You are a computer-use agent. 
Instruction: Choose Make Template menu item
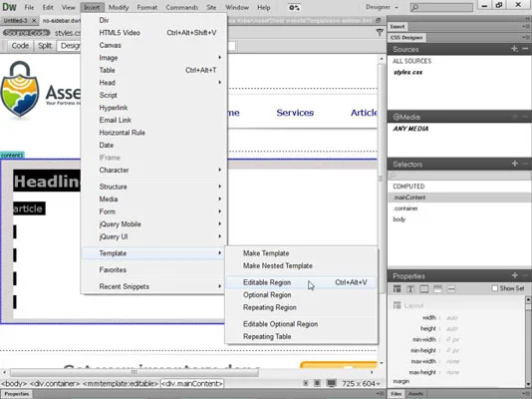(301, 253)
